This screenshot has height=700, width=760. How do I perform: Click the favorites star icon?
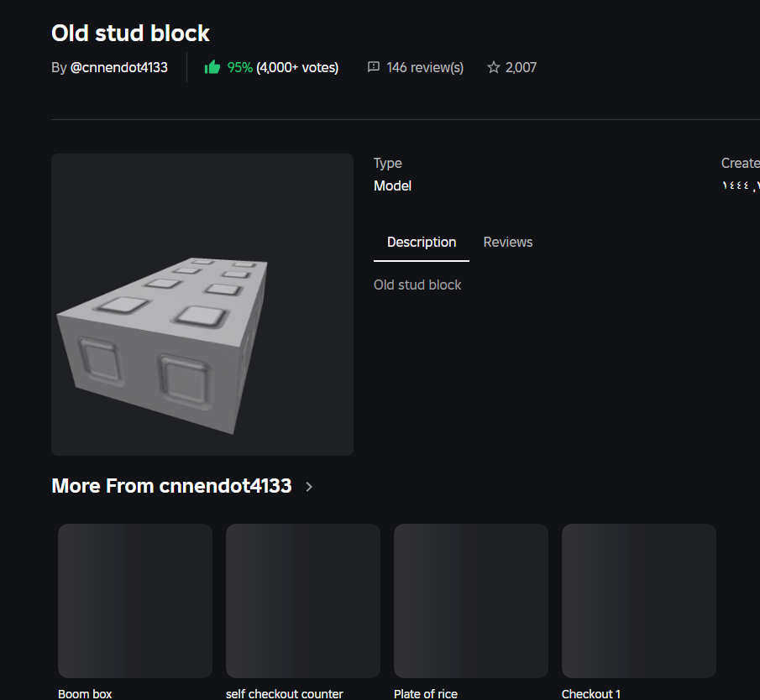click(494, 67)
